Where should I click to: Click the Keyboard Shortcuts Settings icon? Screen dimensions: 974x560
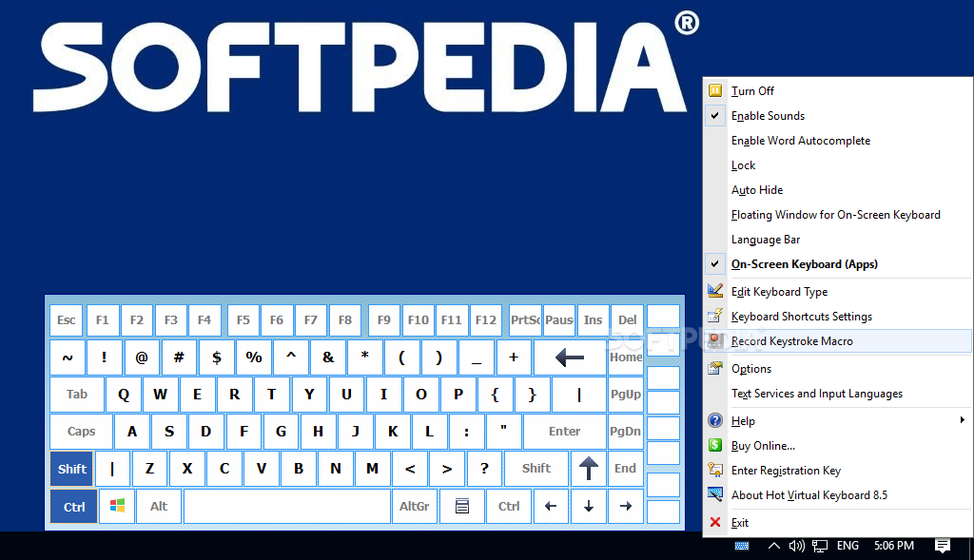[x=715, y=316]
